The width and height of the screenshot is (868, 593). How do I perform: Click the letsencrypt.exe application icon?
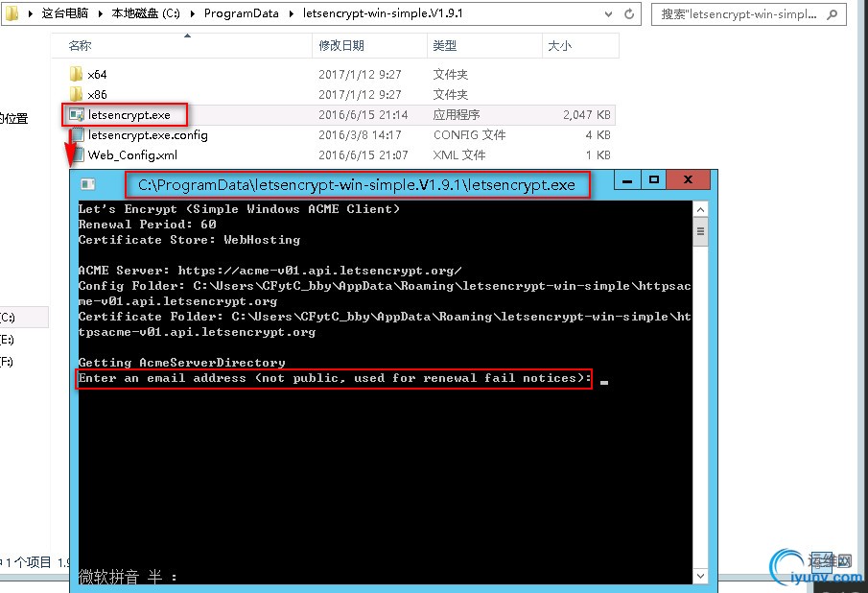(x=77, y=114)
